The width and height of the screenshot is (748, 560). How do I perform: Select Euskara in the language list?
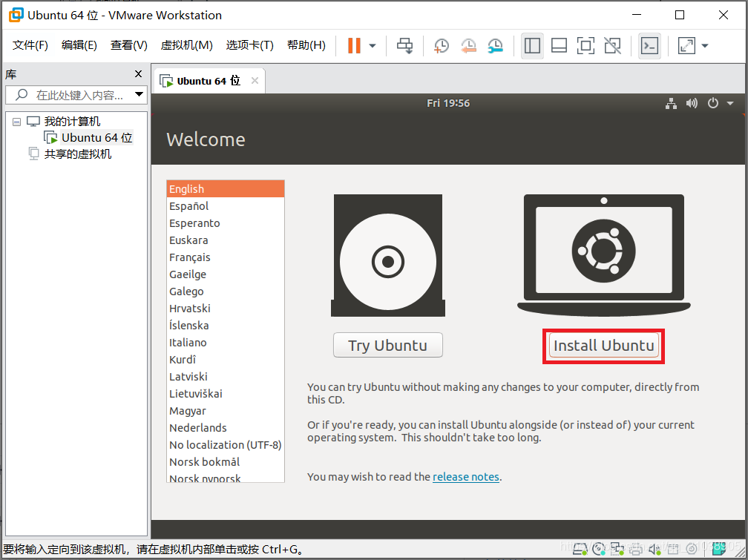(x=225, y=240)
